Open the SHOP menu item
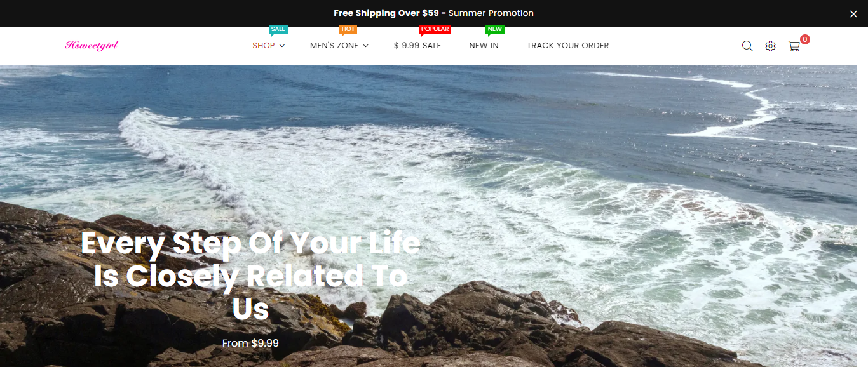This screenshot has width=868, height=367. click(x=264, y=46)
